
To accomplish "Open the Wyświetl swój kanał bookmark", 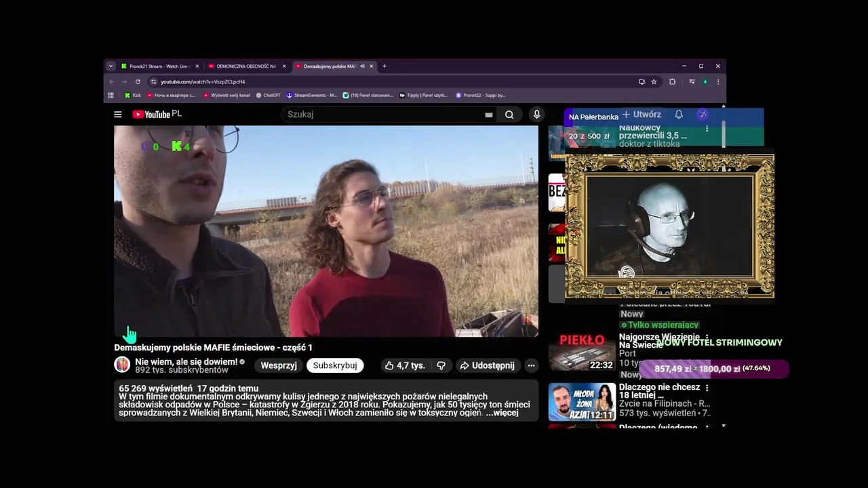I will pos(226,95).
